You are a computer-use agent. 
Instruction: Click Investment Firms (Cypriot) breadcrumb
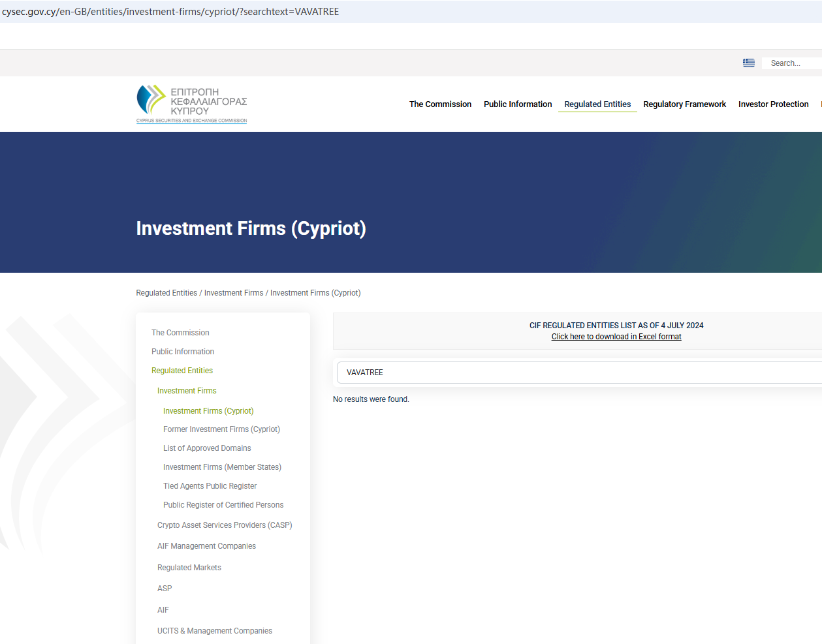click(315, 293)
